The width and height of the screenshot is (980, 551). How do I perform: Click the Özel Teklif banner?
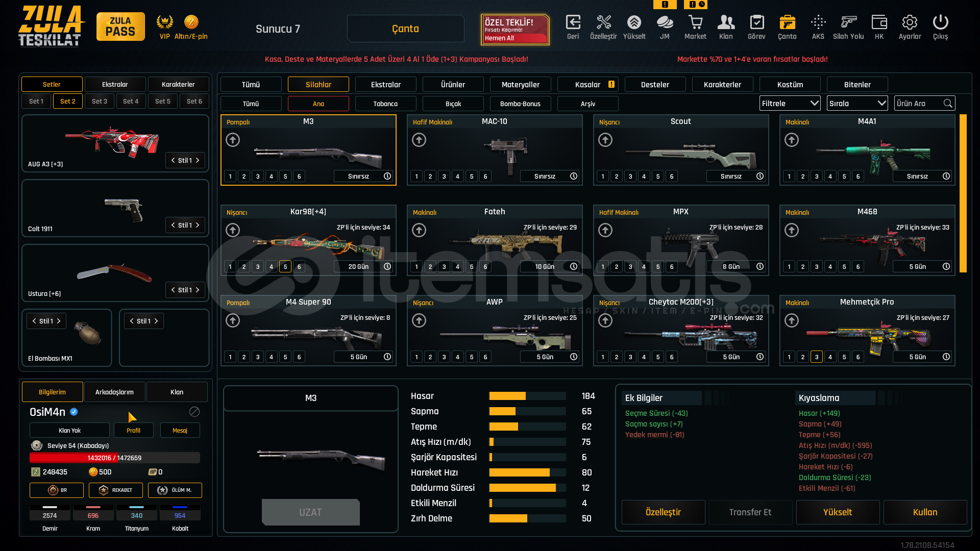tap(515, 30)
